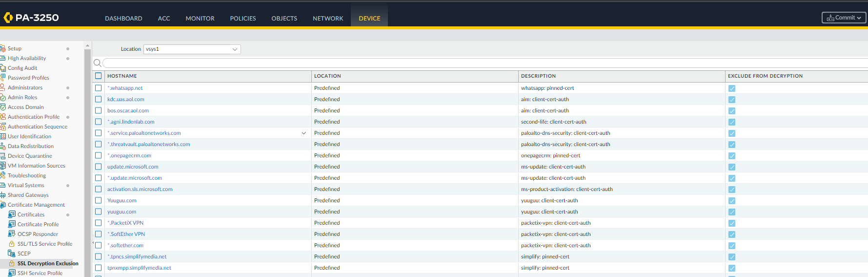Open the update.microsoft.com hostname link
The image size is (868, 277).
click(133, 167)
